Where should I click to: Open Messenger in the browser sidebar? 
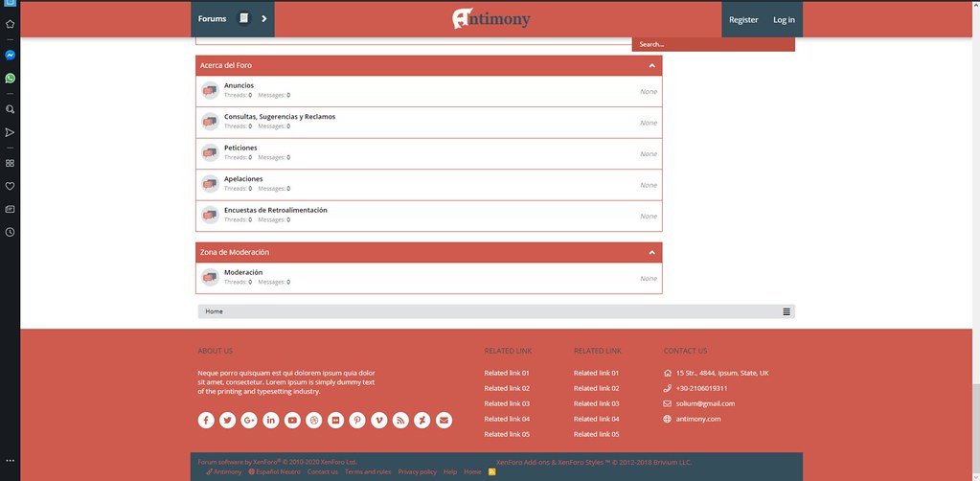click(10, 55)
